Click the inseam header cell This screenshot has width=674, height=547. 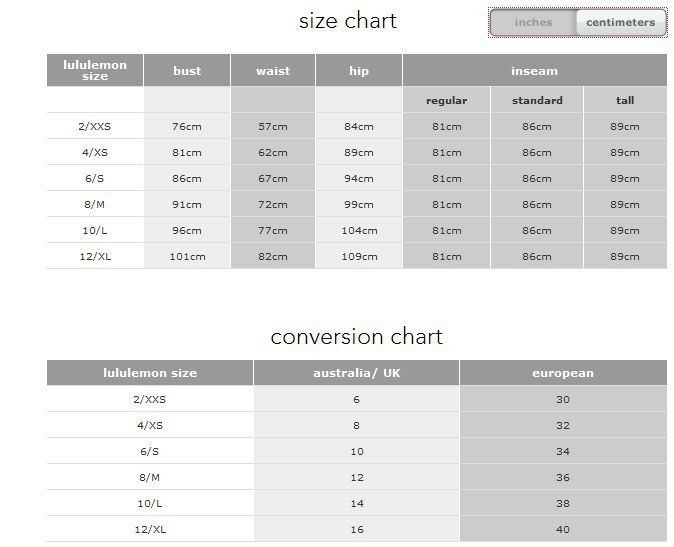pyautogui.click(x=535, y=70)
